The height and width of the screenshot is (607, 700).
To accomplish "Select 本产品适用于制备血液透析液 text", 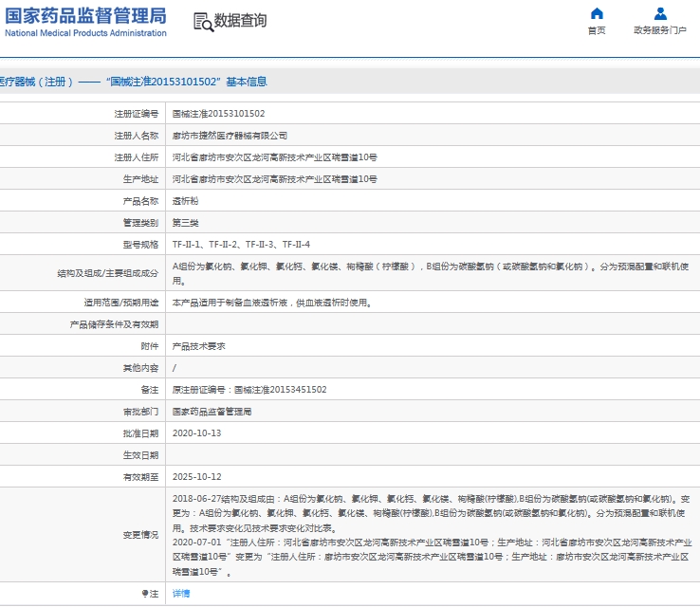I will click(272, 303).
